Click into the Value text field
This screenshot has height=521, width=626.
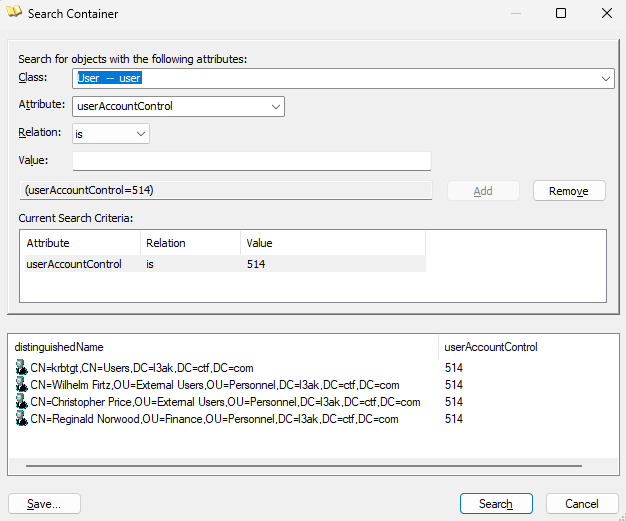click(251, 161)
